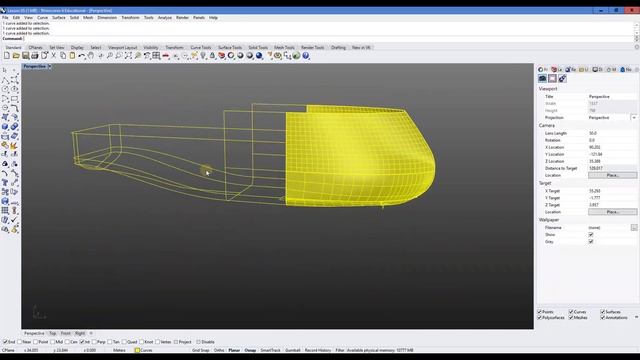Viewport: 640px width, 360px height.
Task: Enable the Perp osnap checkbox
Action: tap(94, 342)
